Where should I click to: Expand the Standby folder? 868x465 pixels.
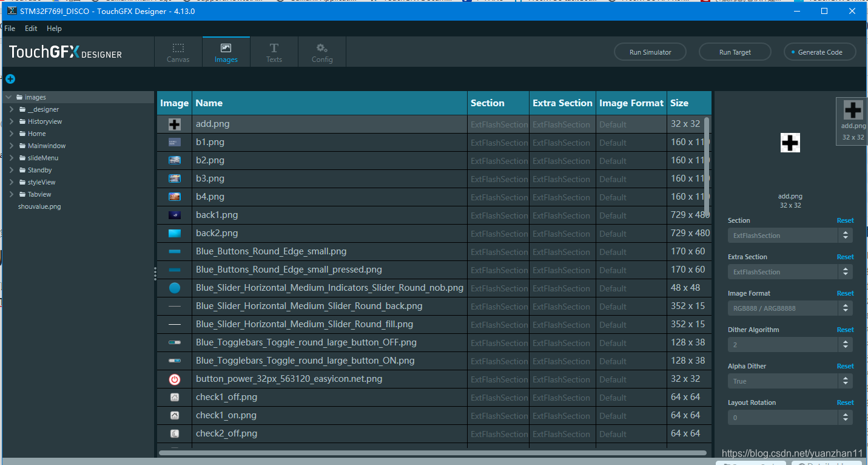(12, 170)
